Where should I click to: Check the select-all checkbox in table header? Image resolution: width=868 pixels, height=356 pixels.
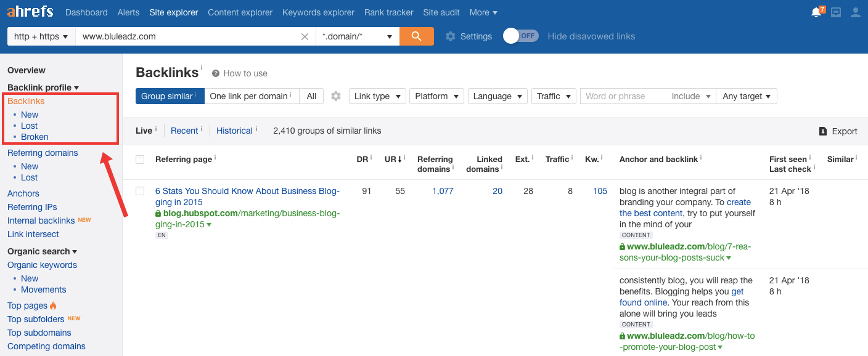(140, 160)
